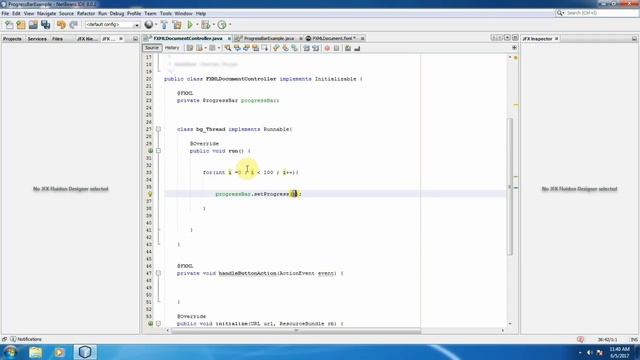Open the File menu
Image resolution: width=640 pixels, height=360 pixels.
[5, 13]
